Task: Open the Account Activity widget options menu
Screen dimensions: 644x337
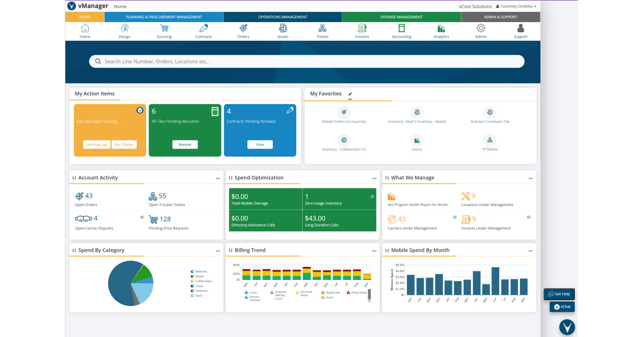Action: coord(218,178)
